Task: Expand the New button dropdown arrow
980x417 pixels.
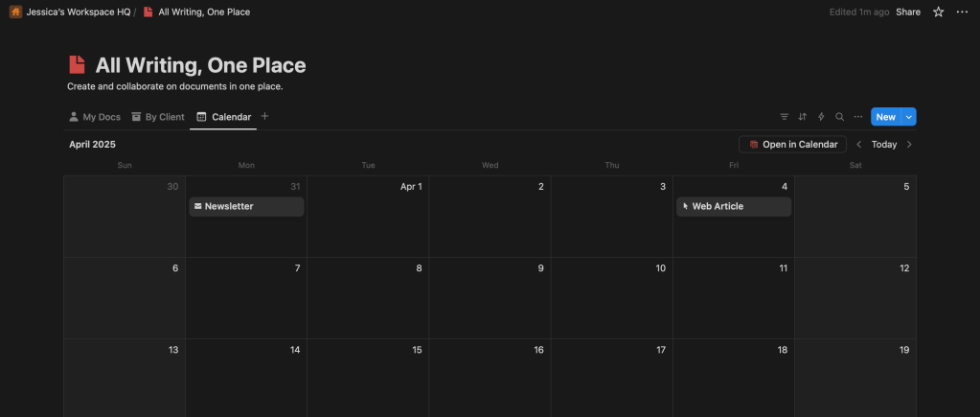Action: (909, 117)
